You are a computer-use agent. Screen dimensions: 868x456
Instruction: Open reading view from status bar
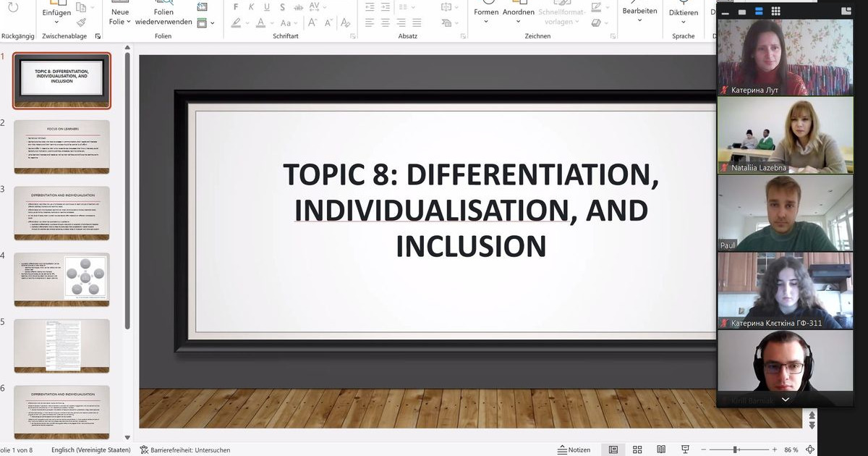662,449
